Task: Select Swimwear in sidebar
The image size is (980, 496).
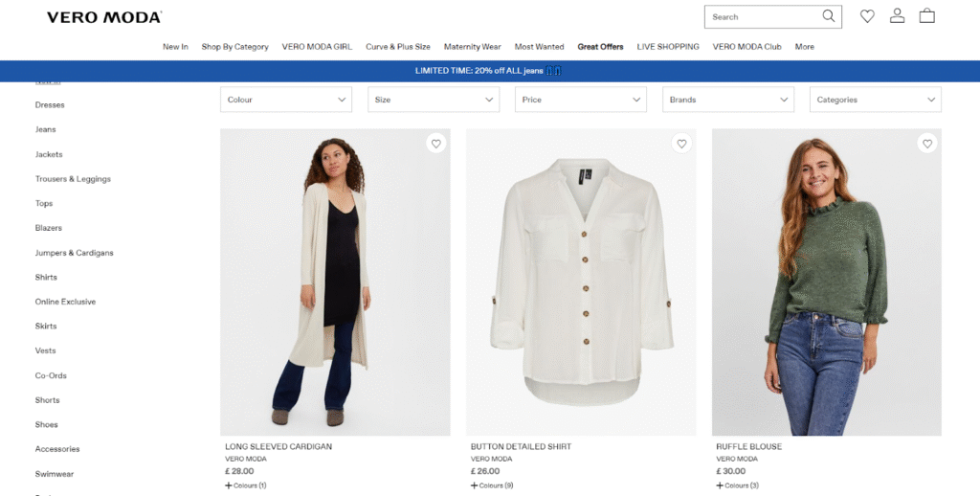Action: tap(55, 474)
